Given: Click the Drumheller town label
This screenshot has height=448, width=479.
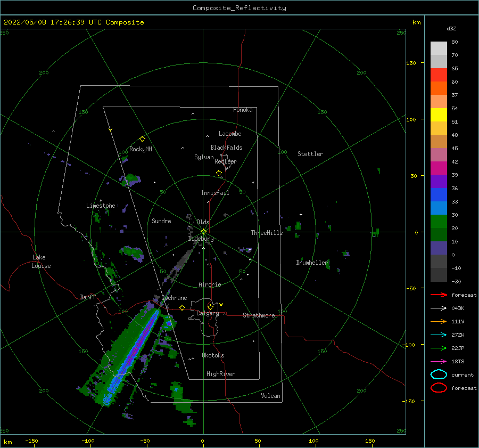Looking at the screenshot, I should 312,263.
